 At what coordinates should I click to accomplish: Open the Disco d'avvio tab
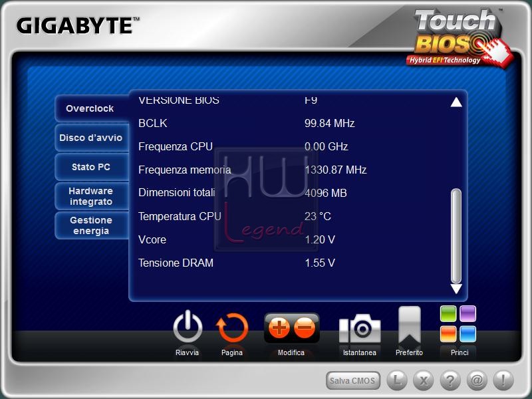pyautogui.click(x=92, y=138)
